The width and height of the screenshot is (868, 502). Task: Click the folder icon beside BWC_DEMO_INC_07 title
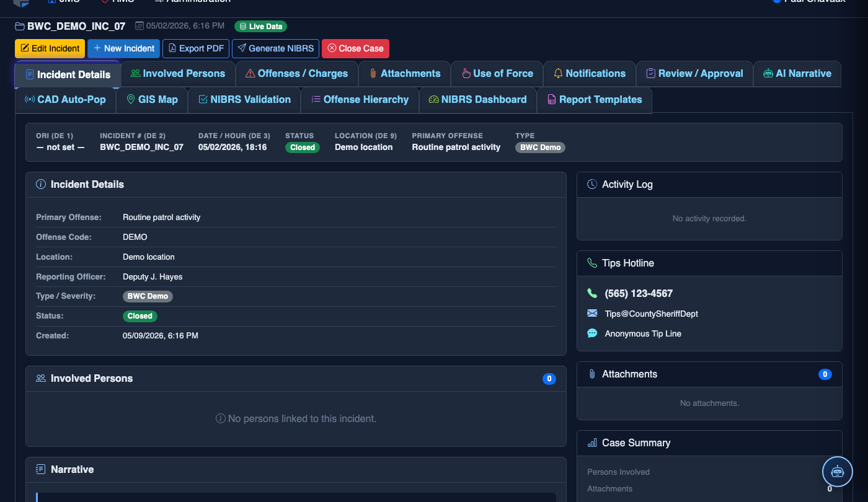(20, 26)
